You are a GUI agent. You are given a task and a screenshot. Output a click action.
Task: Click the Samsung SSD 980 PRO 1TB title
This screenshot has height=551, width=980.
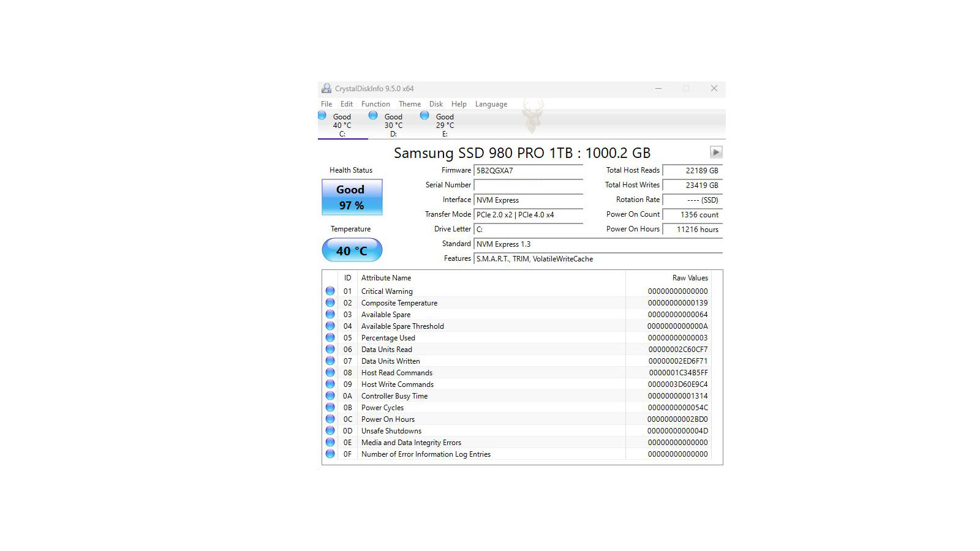point(522,153)
